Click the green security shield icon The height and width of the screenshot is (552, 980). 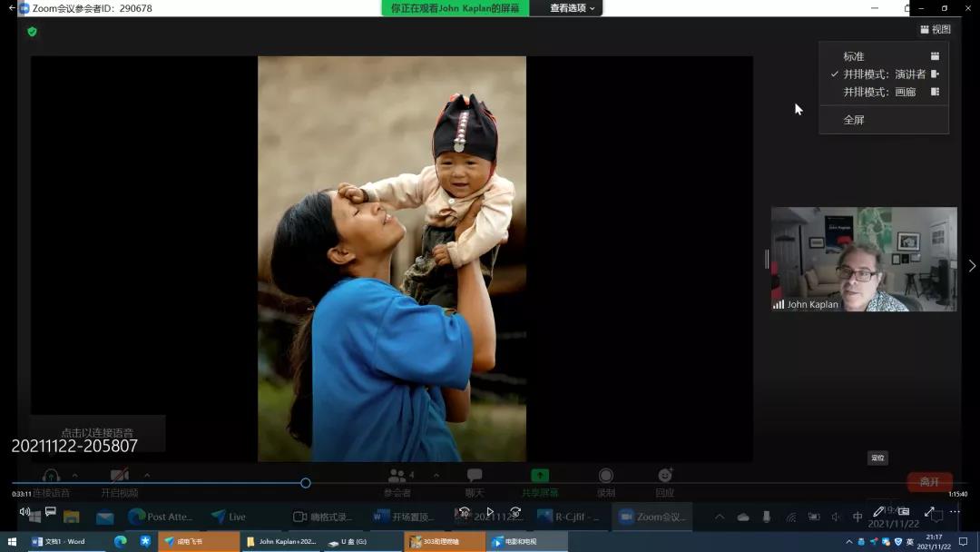pyautogui.click(x=32, y=32)
